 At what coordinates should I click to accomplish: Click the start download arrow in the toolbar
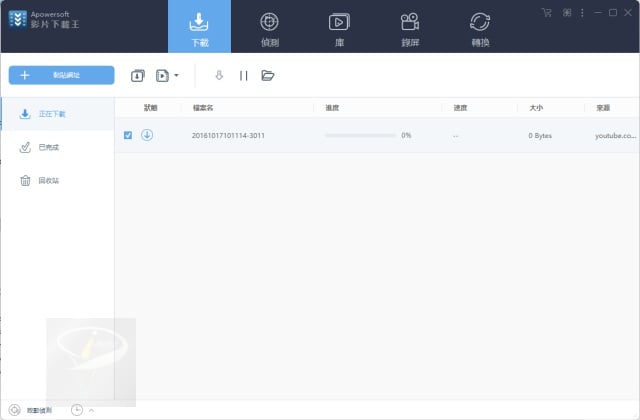click(219, 75)
